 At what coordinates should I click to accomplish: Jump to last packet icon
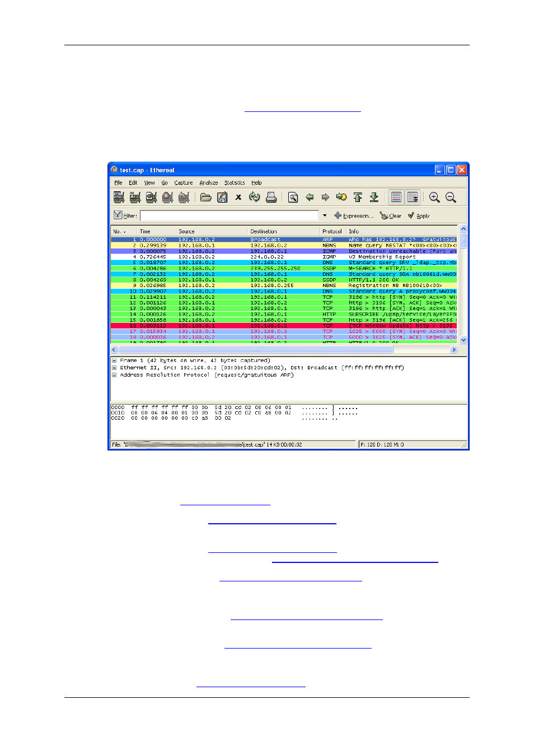coord(374,197)
